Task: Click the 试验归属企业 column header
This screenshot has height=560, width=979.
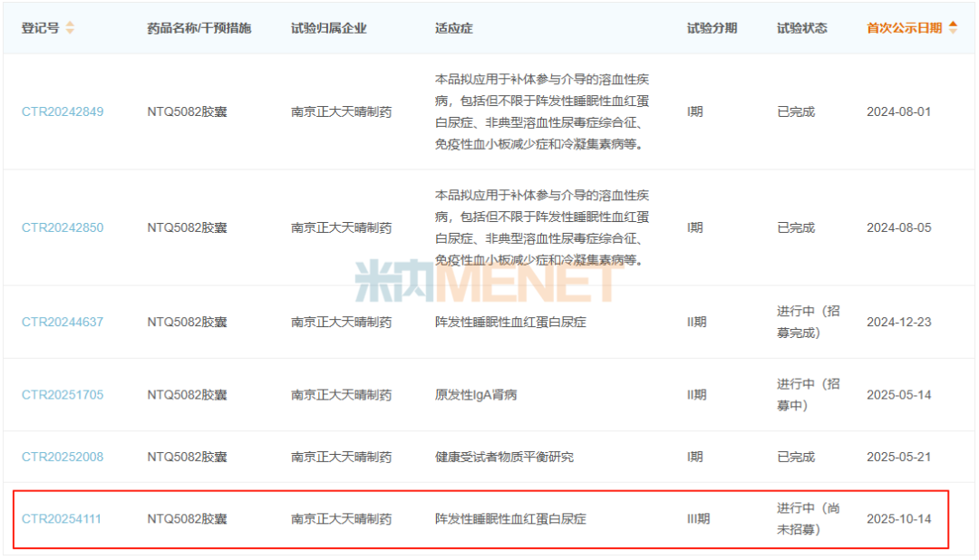Action: (x=329, y=28)
